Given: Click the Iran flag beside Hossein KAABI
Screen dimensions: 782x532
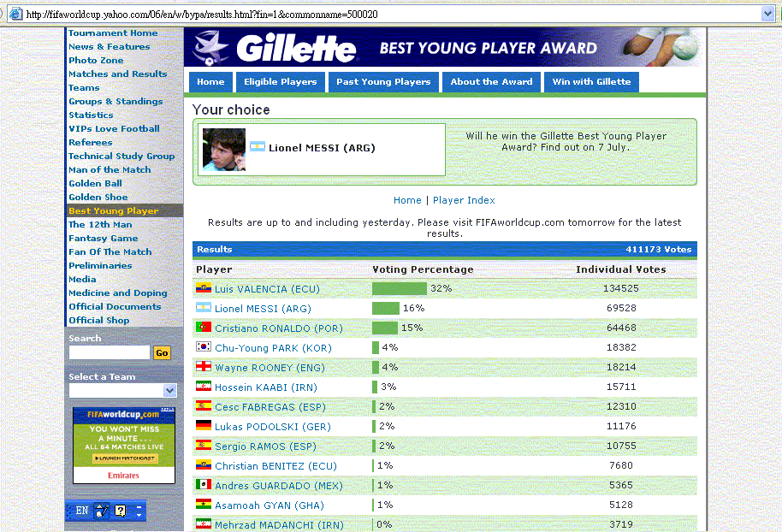Looking at the screenshot, I should [204, 387].
